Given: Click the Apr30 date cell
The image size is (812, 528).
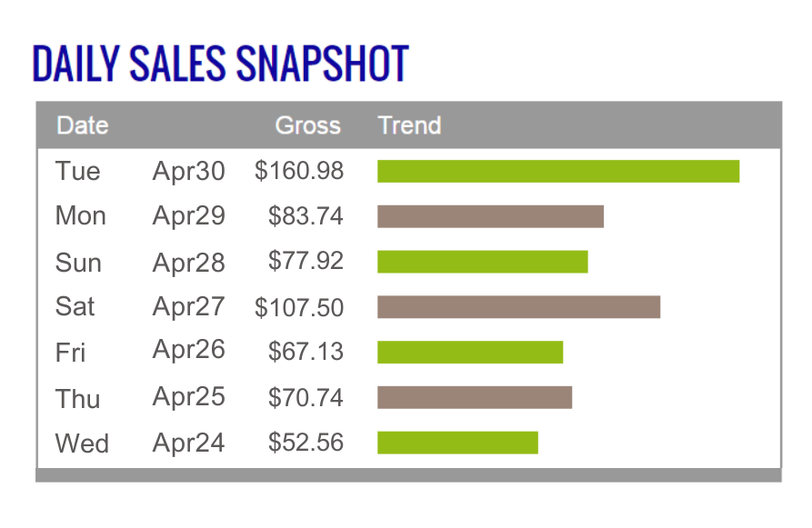Looking at the screenshot, I should pyautogui.click(x=188, y=171).
